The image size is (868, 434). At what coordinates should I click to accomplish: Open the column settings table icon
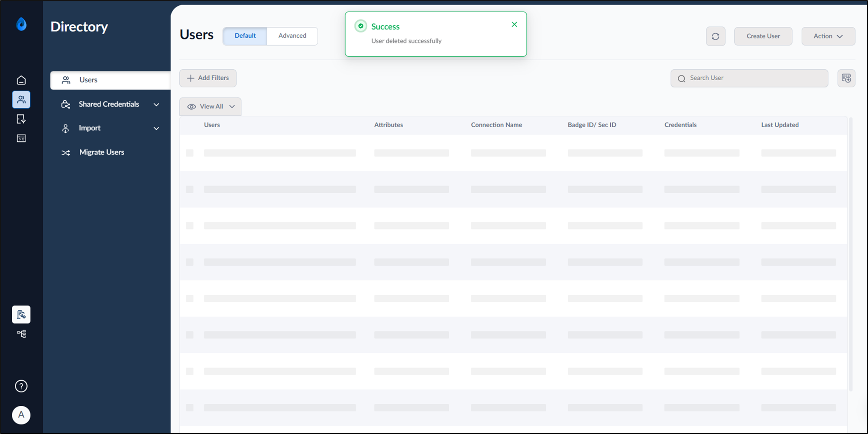click(846, 78)
